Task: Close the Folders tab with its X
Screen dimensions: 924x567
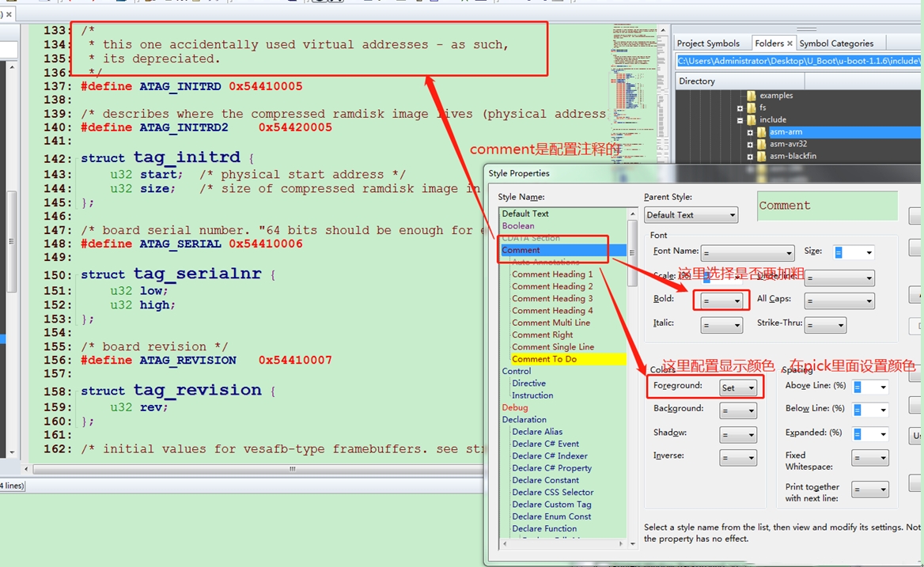Action: (790, 43)
